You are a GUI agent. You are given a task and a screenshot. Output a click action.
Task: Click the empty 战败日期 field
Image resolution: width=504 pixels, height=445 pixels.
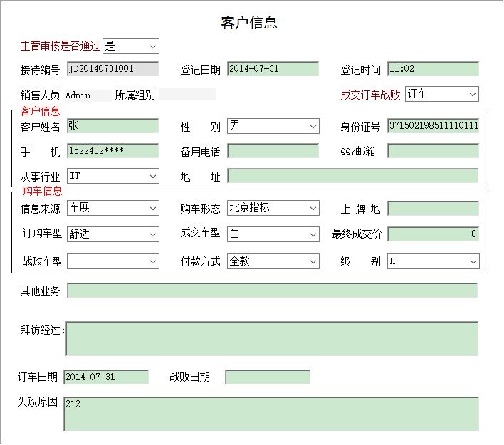point(268,377)
